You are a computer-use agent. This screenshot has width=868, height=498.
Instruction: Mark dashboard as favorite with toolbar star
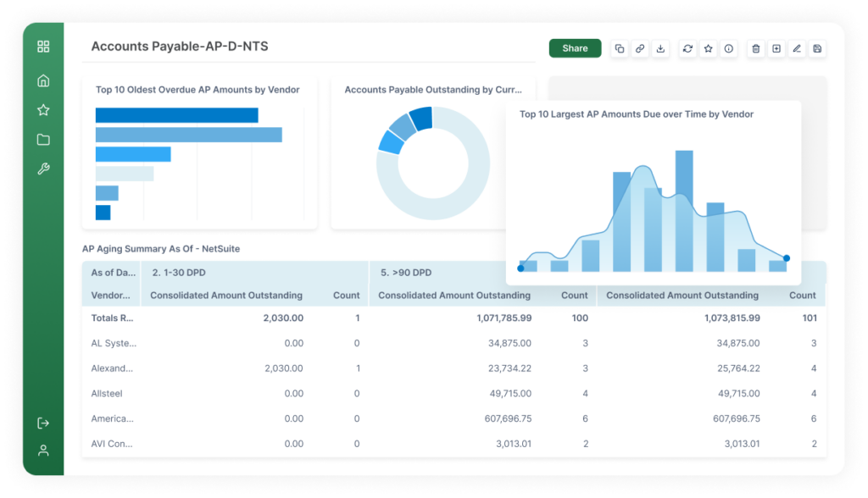(x=708, y=48)
